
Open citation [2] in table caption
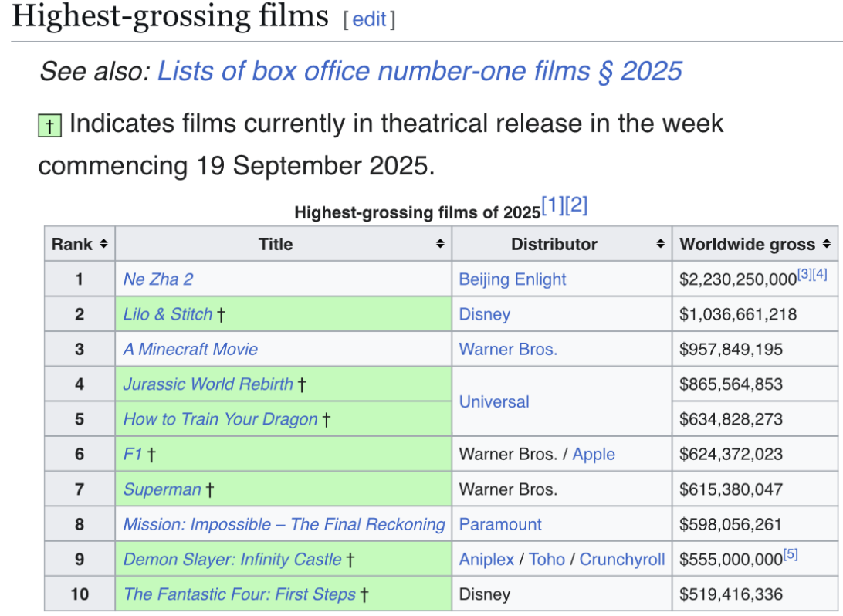tap(577, 205)
